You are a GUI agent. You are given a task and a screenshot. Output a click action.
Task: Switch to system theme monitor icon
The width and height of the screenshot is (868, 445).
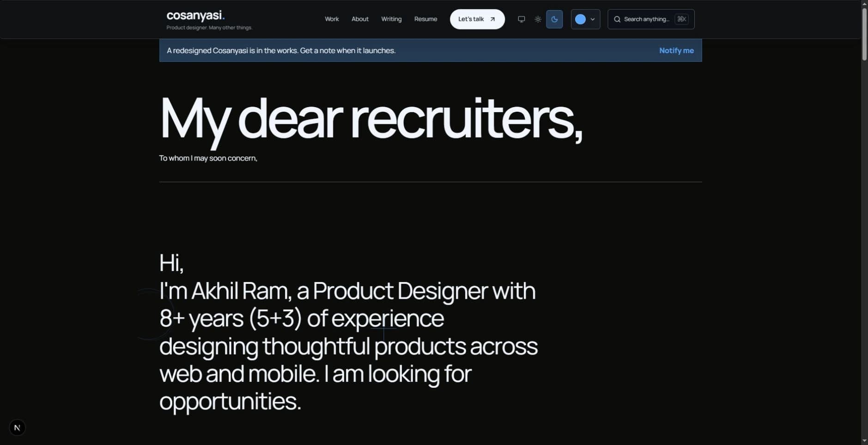pos(521,19)
